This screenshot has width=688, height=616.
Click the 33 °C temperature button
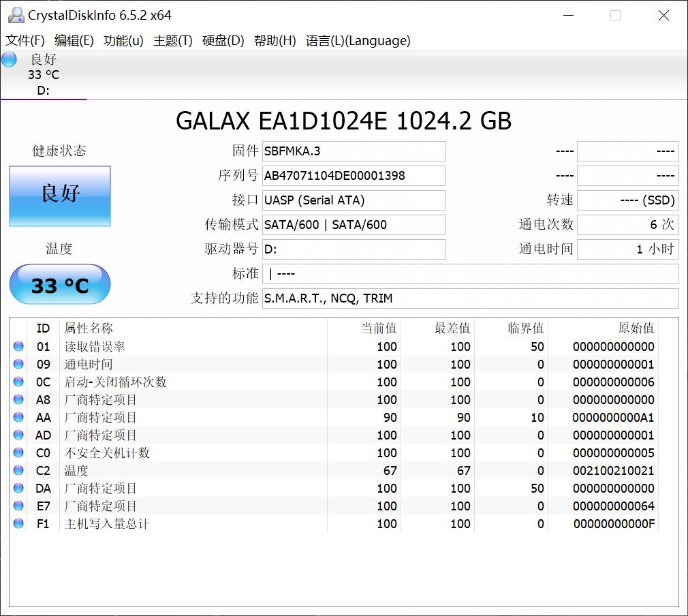59,284
